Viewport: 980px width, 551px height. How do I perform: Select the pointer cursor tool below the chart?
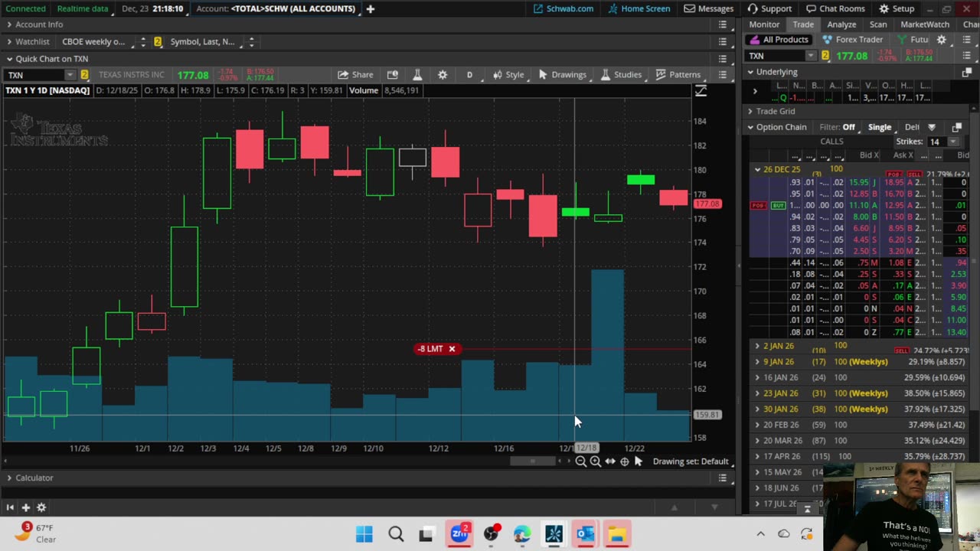(x=639, y=461)
